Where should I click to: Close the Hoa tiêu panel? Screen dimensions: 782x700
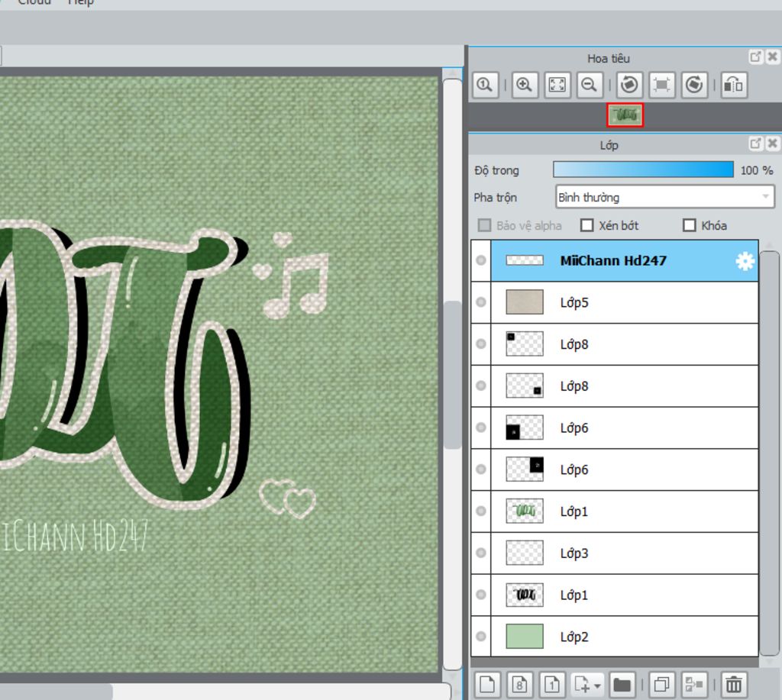click(x=772, y=56)
